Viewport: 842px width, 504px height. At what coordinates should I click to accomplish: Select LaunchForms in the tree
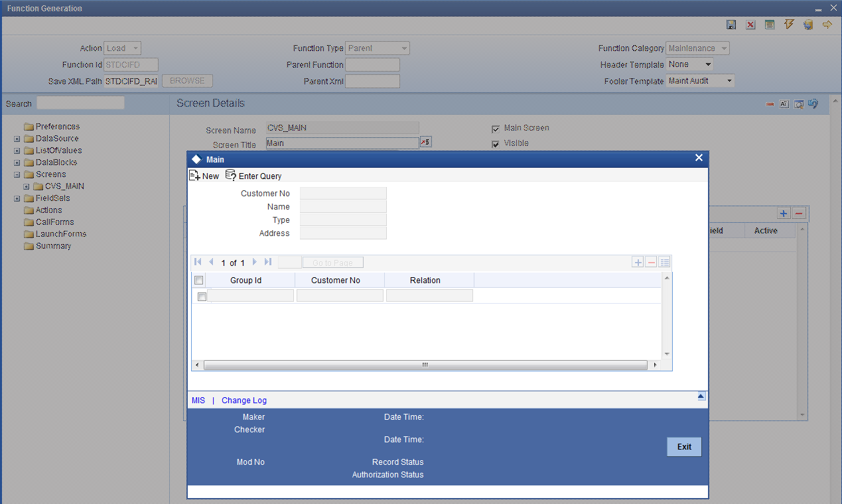(60, 233)
